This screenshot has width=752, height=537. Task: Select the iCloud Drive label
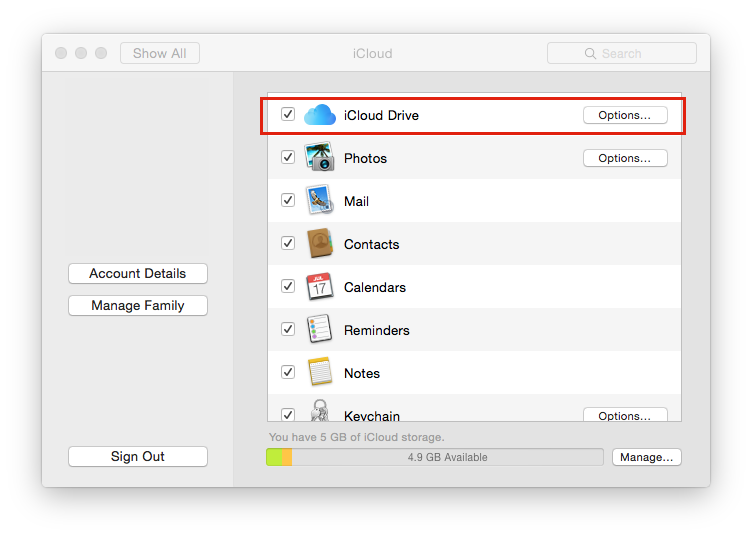[x=381, y=116]
